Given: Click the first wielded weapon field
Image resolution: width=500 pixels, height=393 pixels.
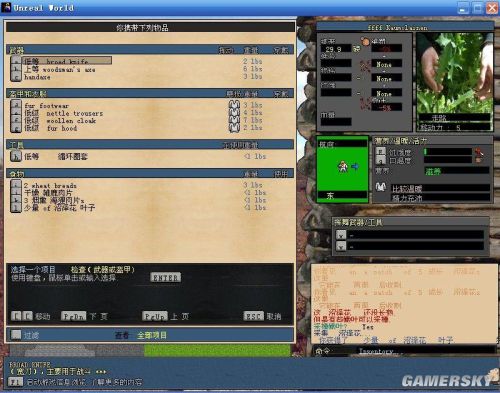Looking at the screenshot, I should (x=415, y=235).
